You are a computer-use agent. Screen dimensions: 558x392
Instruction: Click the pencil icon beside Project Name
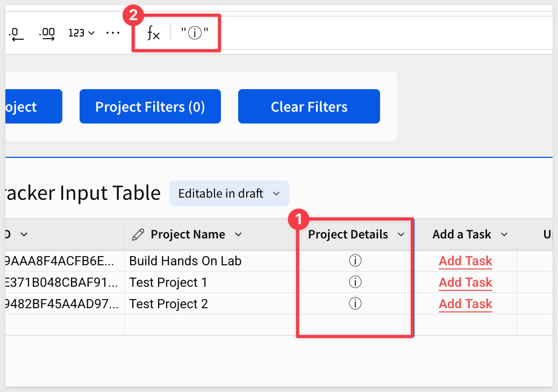[138, 235]
